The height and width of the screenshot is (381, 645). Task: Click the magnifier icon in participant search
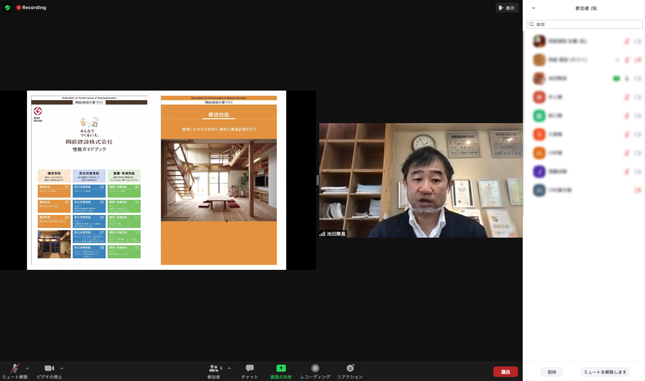click(x=531, y=24)
